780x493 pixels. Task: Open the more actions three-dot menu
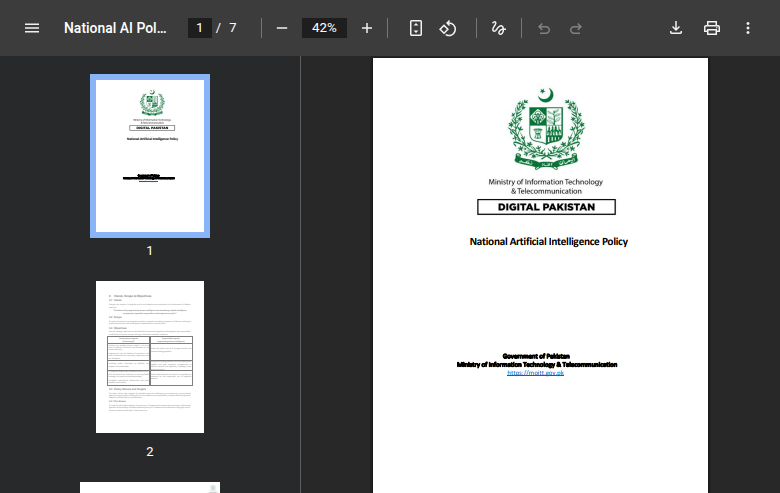[x=748, y=28]
